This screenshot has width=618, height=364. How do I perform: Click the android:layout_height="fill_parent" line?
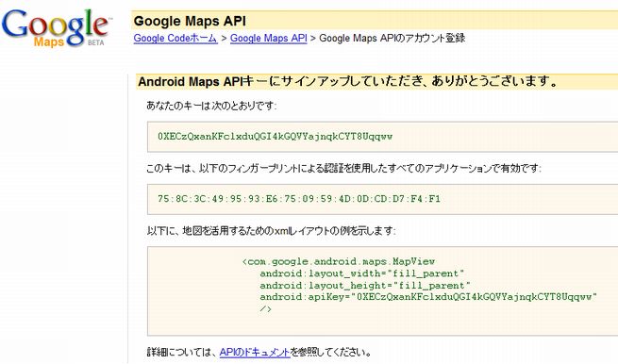(x=365, y=285)
